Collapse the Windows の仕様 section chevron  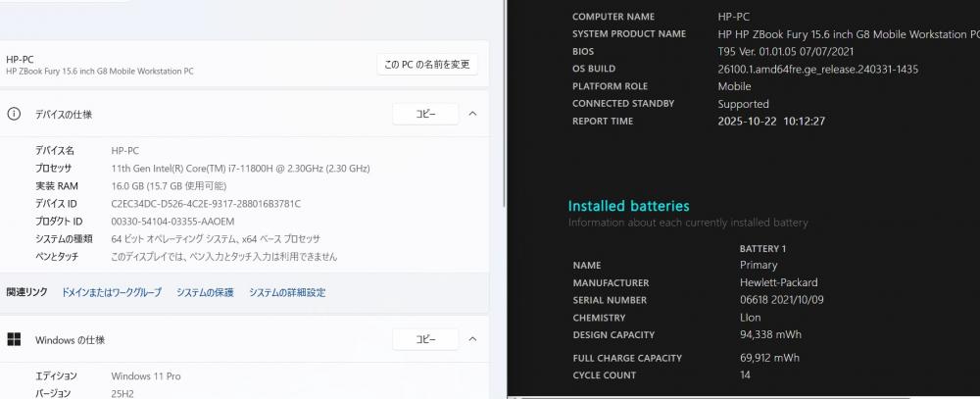(x=472, y=340)
